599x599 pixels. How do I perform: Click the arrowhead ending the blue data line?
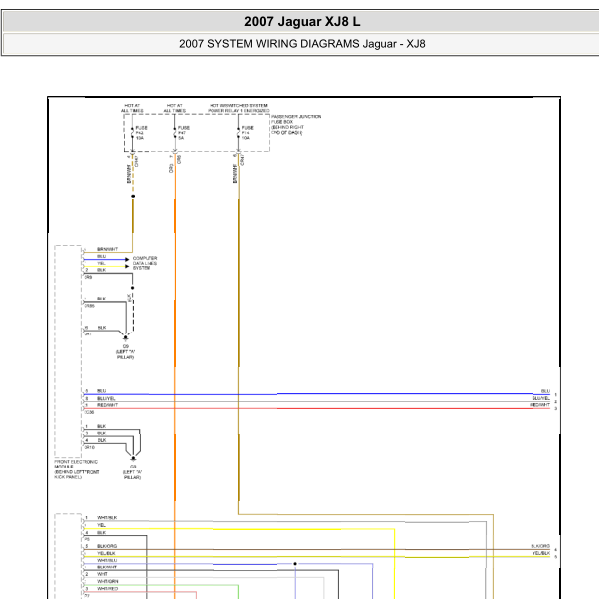[x=127, y=260]
